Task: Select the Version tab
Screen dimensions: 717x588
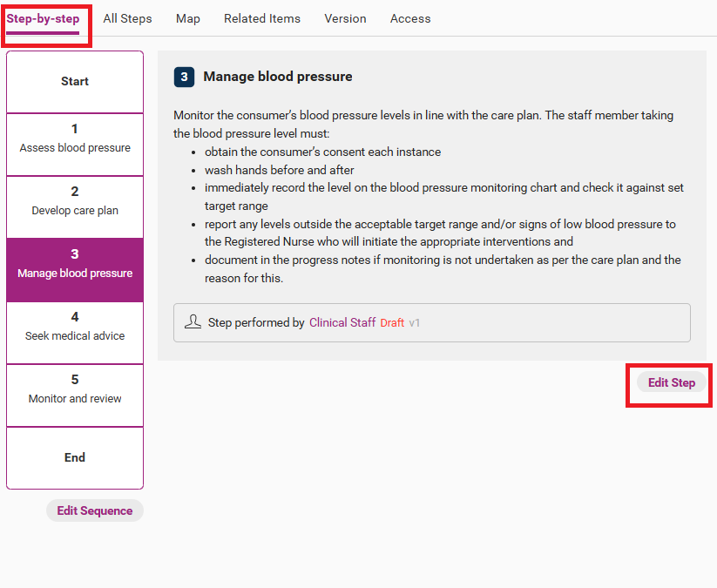Action: click(345, 18)
